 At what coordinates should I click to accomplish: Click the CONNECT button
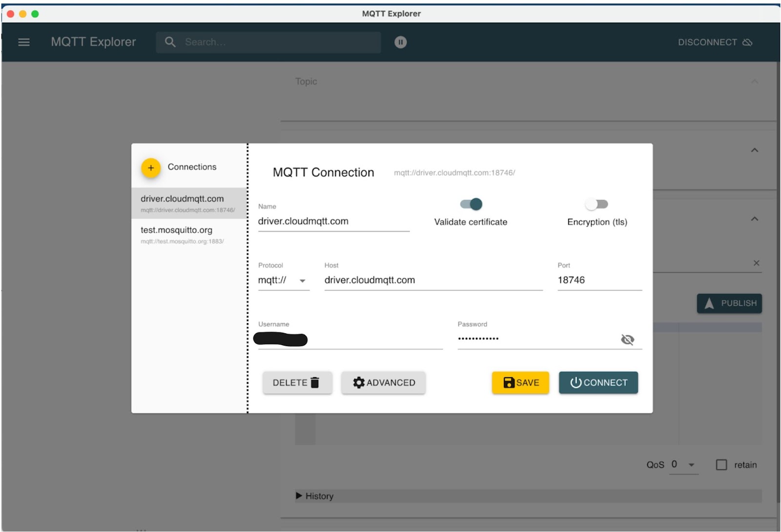(x=598, y=383)
